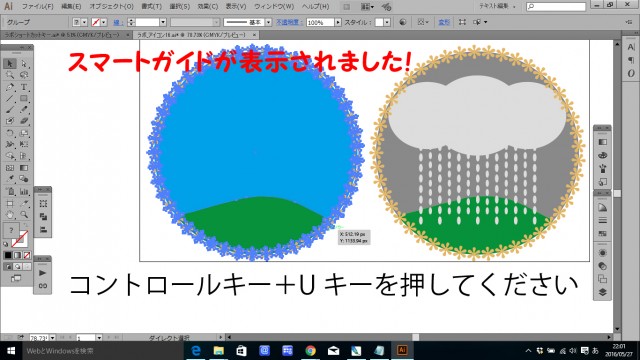Open the 表示(V) menu
This screenshot has width=640, height=360.
[x=236, y=7]
